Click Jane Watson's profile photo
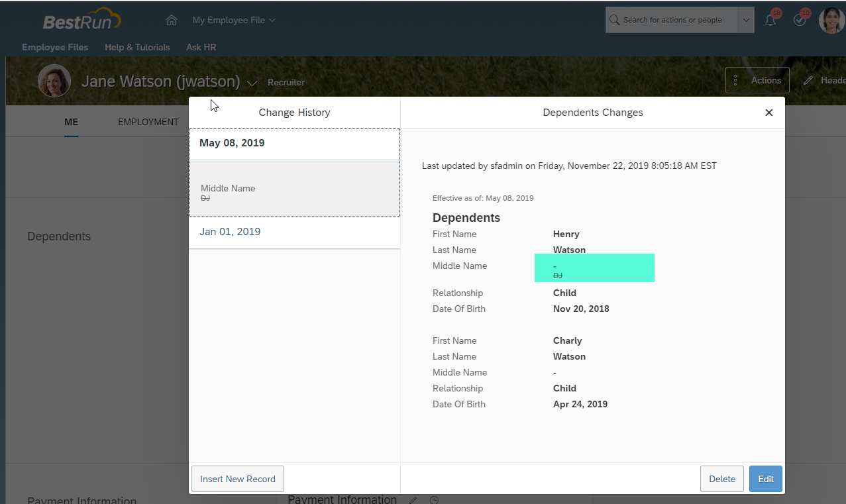846x504 pixels. [54, 81]
